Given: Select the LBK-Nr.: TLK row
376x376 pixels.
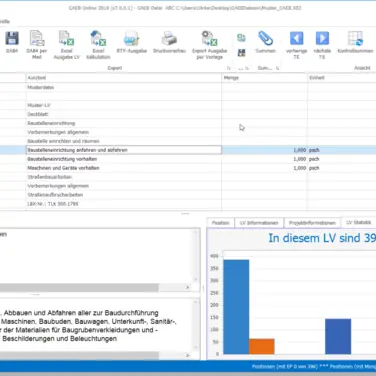Looking at the screenshot, I should [188, 204].
